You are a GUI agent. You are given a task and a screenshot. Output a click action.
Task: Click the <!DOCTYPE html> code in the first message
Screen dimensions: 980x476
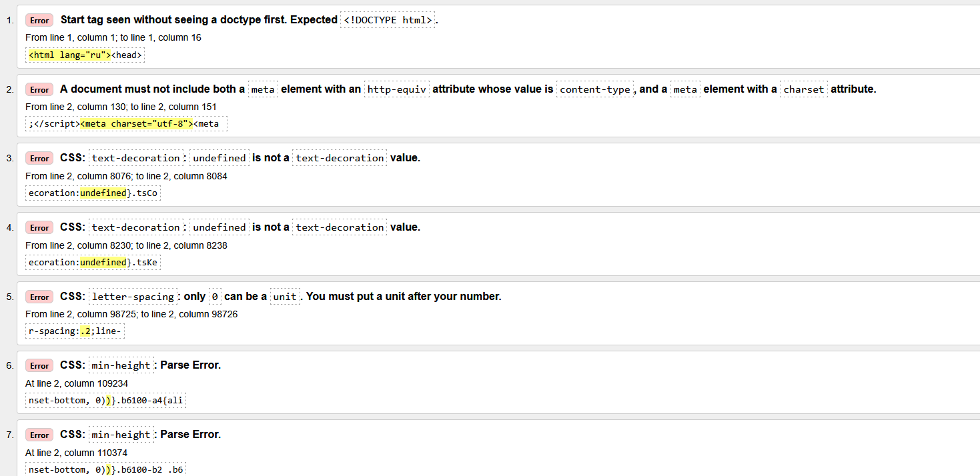(388, 20)
